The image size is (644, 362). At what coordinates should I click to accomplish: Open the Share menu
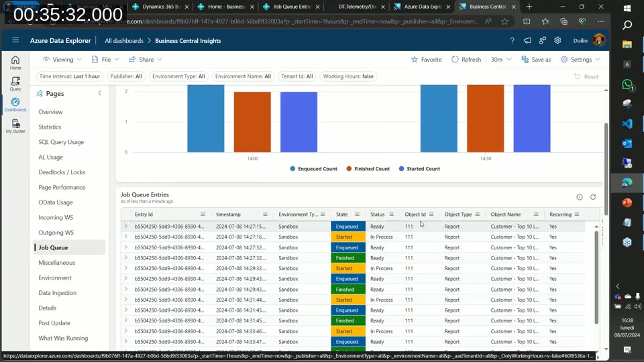[x=146, y=60]
